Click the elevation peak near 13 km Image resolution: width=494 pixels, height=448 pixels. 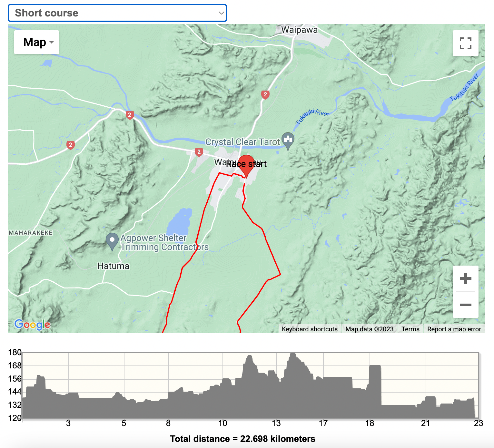pos(293,356)
